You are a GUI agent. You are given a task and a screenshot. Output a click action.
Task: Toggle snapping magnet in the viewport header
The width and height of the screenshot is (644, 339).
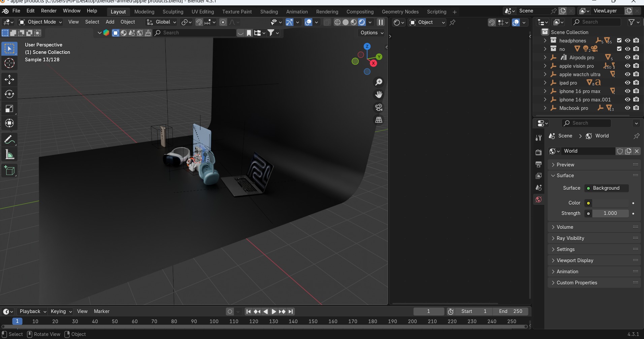coord(199,22)
